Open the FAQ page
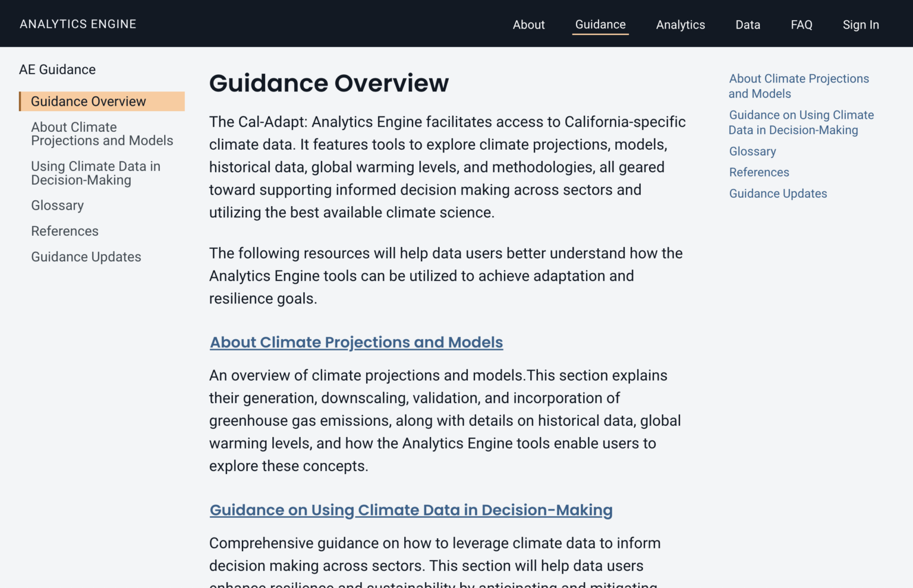This screenshot has width=913, height=588. [801, 25]
